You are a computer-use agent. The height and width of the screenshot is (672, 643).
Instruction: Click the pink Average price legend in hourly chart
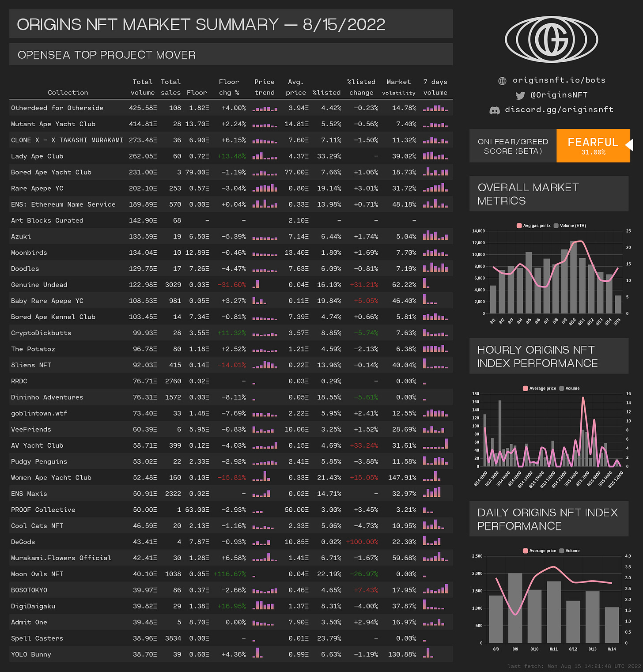coord(539,389)
